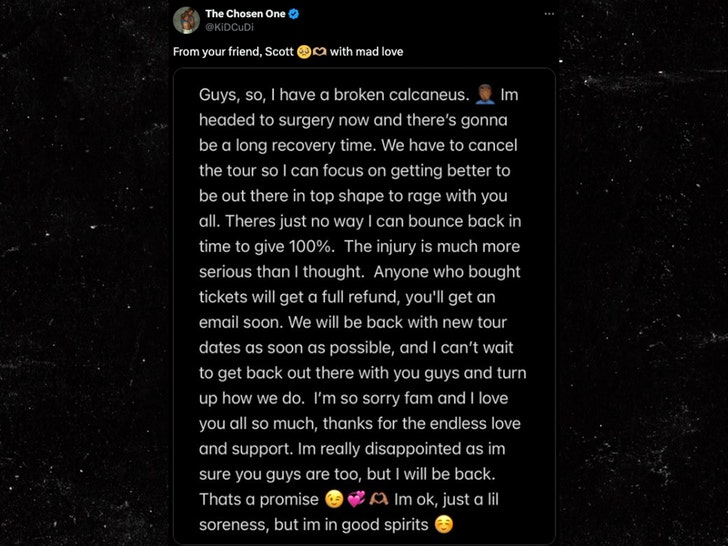Image resolution: width=728 pixels, height=546 pixels.
Task: Click the display name "The Chosen One"
Action: point(245,14)
